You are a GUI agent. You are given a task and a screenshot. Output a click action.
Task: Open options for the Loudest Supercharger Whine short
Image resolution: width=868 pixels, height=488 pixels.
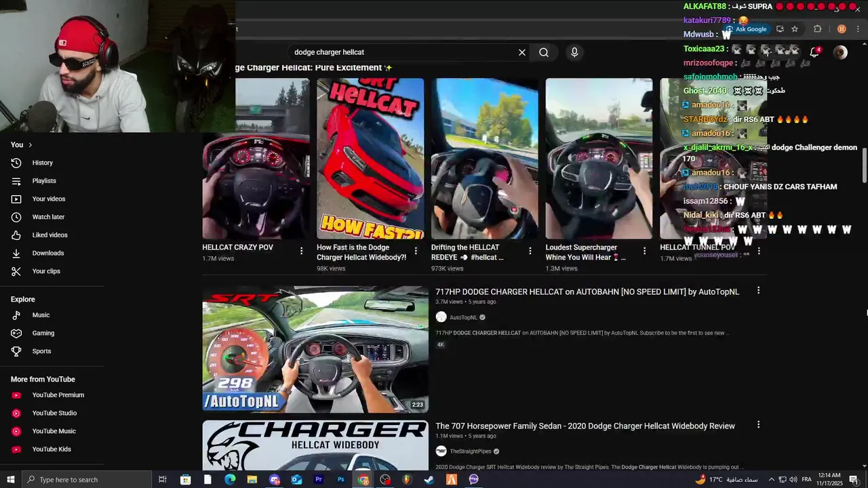pyautogui.click(x=645, y=251)
